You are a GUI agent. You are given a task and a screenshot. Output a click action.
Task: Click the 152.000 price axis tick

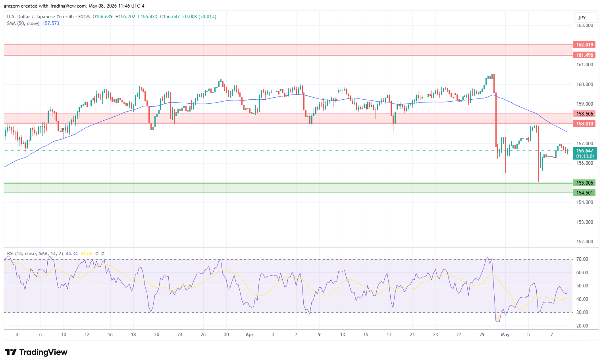point(585,242)
